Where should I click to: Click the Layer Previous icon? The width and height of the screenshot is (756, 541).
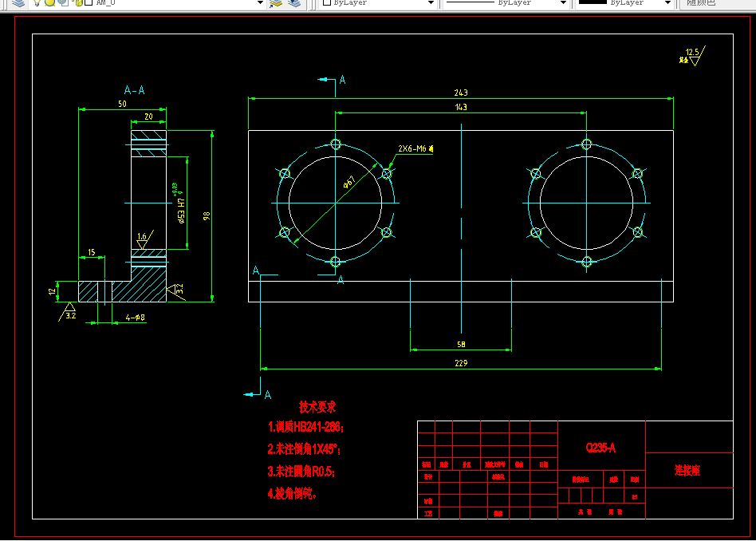294,3
